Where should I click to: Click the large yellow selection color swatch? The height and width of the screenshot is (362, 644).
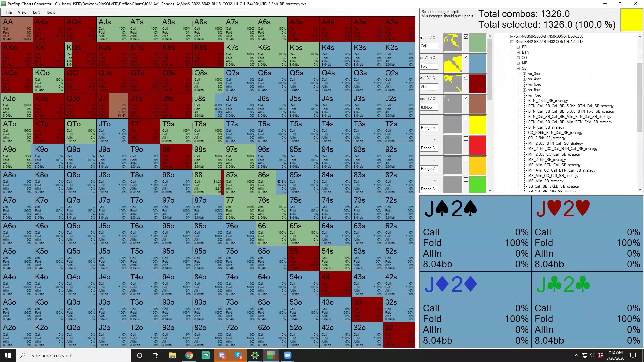(632, 20)
